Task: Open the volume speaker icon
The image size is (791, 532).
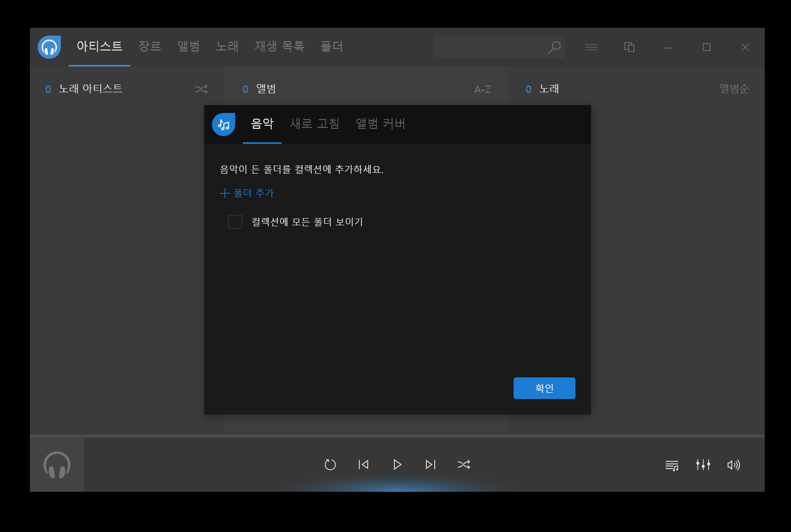Action: [734, 465]
